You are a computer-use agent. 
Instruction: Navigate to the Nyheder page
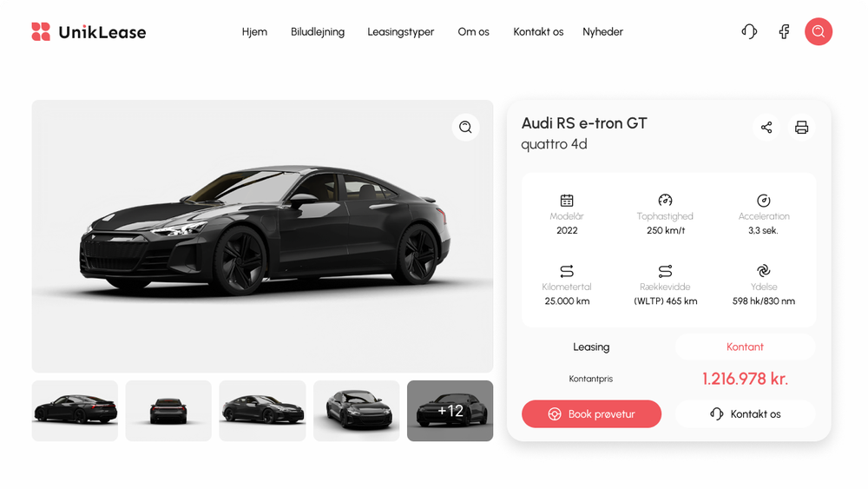[x=603, y=32]
